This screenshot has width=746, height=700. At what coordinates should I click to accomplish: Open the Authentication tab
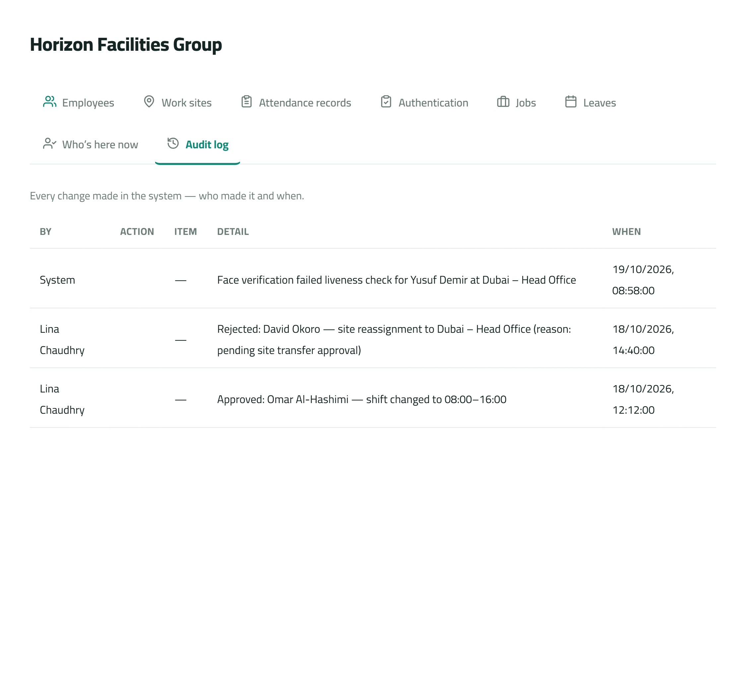(x=424, y=103)
